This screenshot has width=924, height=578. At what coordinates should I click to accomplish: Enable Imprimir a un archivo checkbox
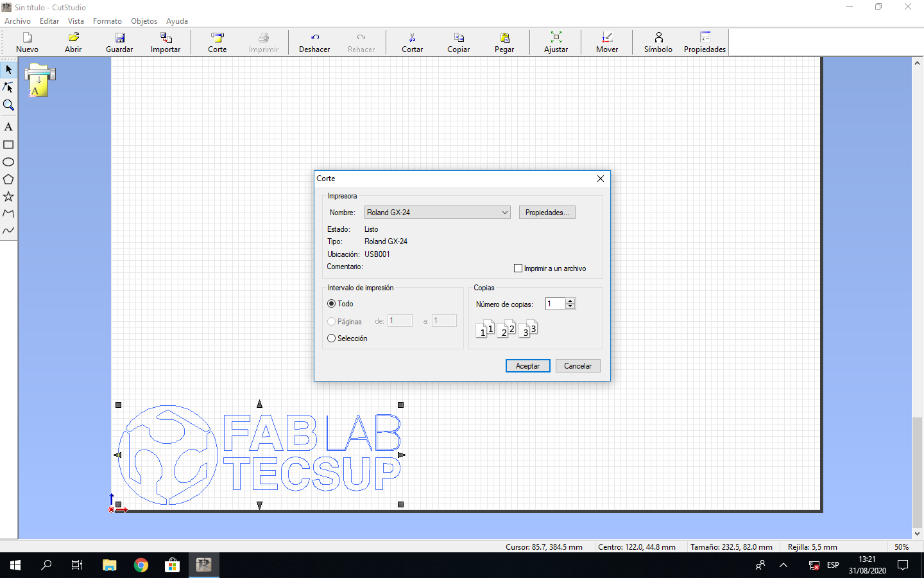(518, 268)
